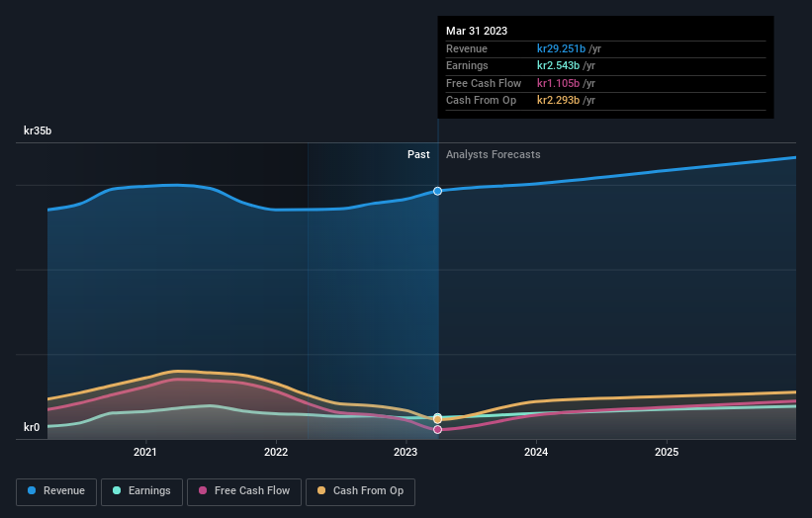Click the kr0 y-axis label
This screenshot has width=812, height=518.
click(32, 427)
